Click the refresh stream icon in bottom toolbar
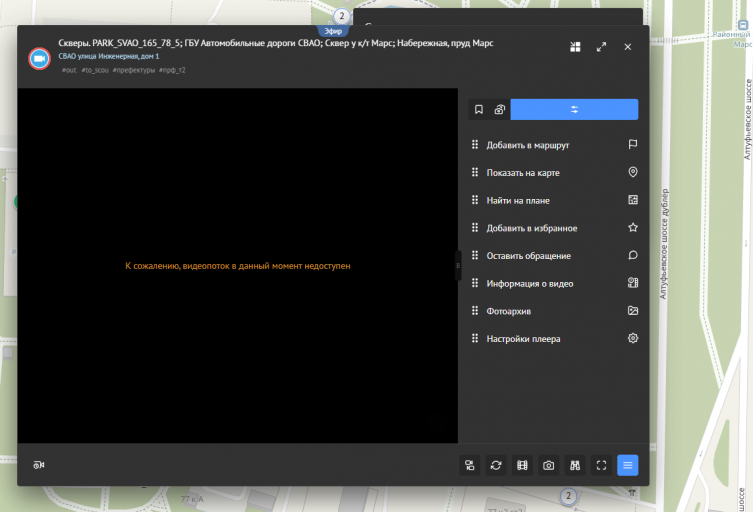 496,465
